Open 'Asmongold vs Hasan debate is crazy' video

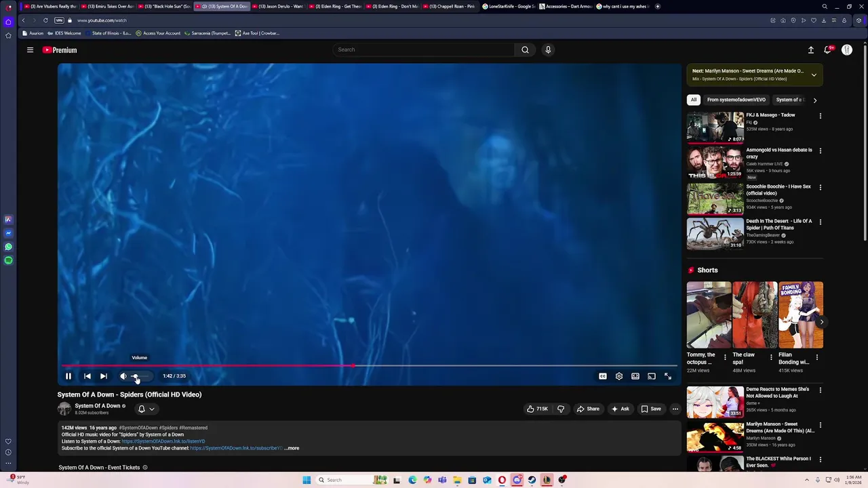coord(779,153)
